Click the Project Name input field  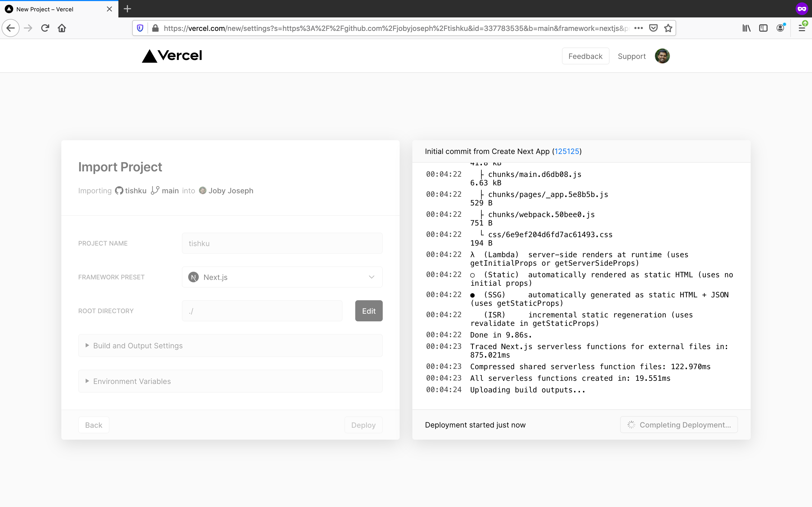pos(282,243)
